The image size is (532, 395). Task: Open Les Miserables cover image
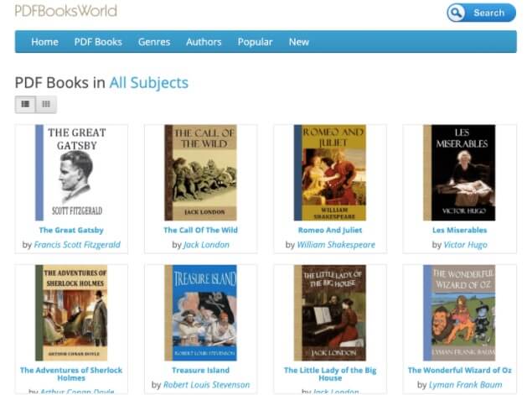point(459,173)
